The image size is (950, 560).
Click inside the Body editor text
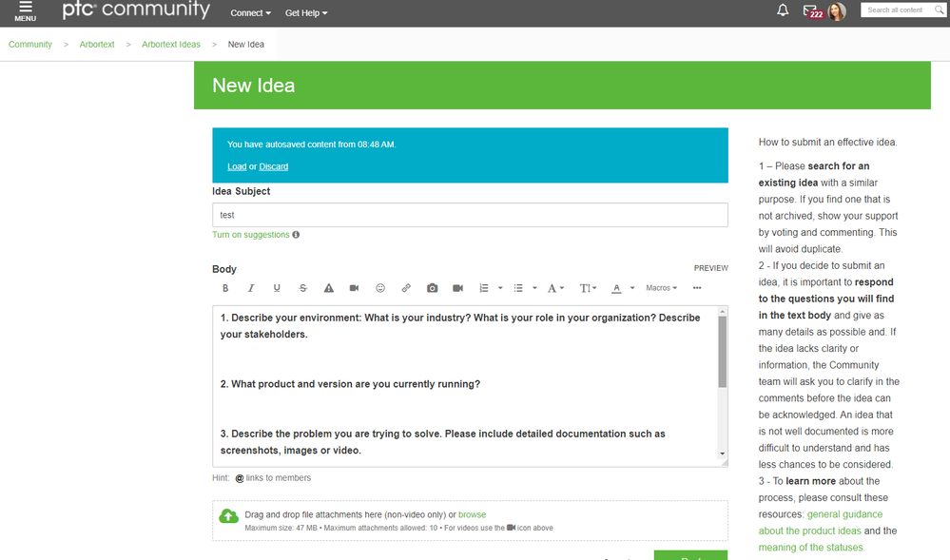coord(465,386)
